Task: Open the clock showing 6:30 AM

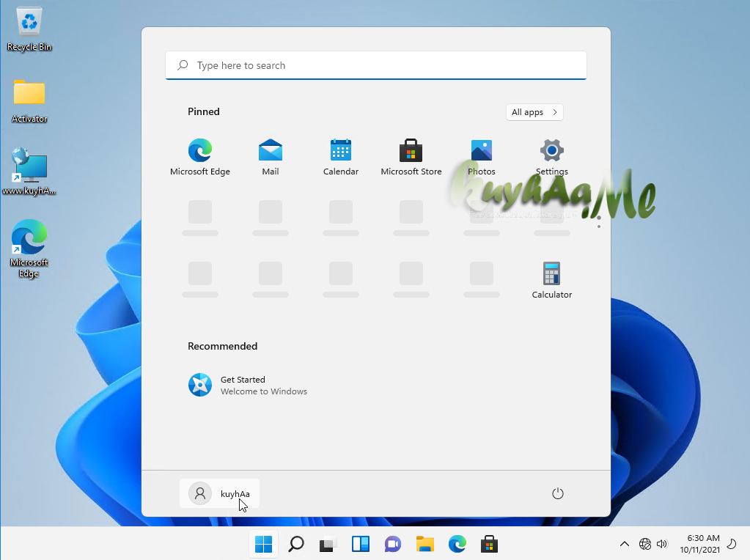Action: tap(699, 544)
